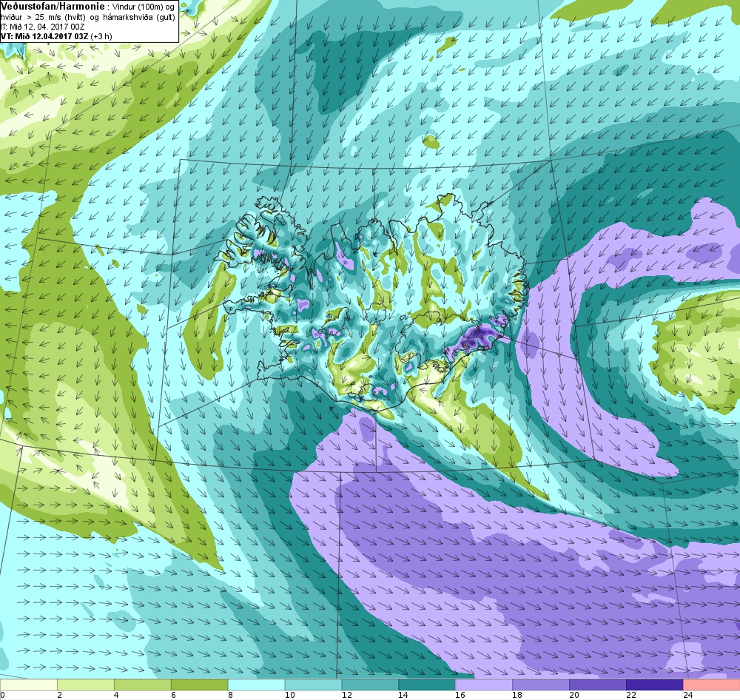The width and height of the screenshot is (740, 700).
Task: Click the olive green 6–8 m/s legend swatch
Action: pos(199,684)
